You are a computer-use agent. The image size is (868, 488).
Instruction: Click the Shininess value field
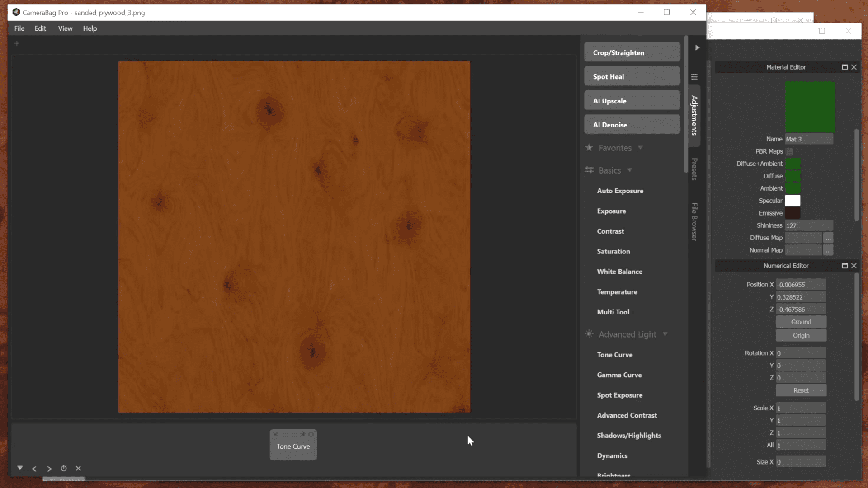point(809,225)
